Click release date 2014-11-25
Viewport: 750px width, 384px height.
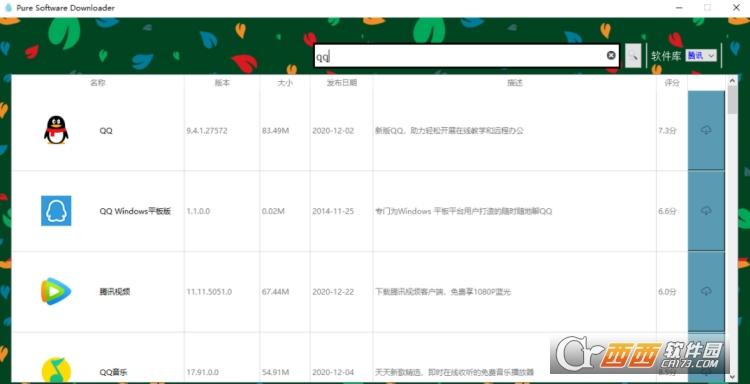tap(333, 211)
